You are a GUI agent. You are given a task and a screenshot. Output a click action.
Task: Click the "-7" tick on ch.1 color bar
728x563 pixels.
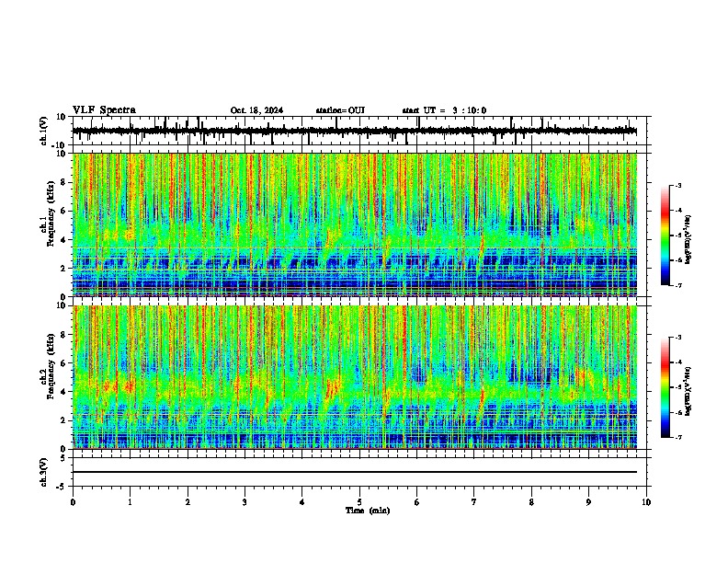click(x=677, y=285)
